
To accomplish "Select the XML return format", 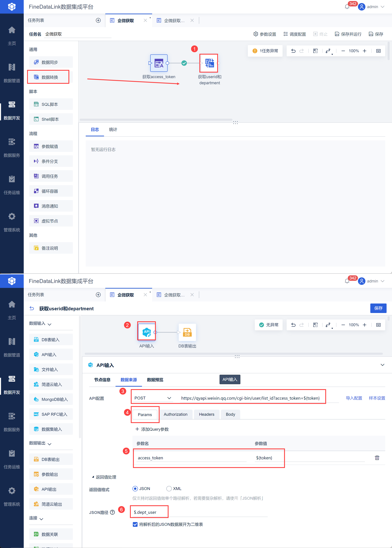I will pos(169,488).
